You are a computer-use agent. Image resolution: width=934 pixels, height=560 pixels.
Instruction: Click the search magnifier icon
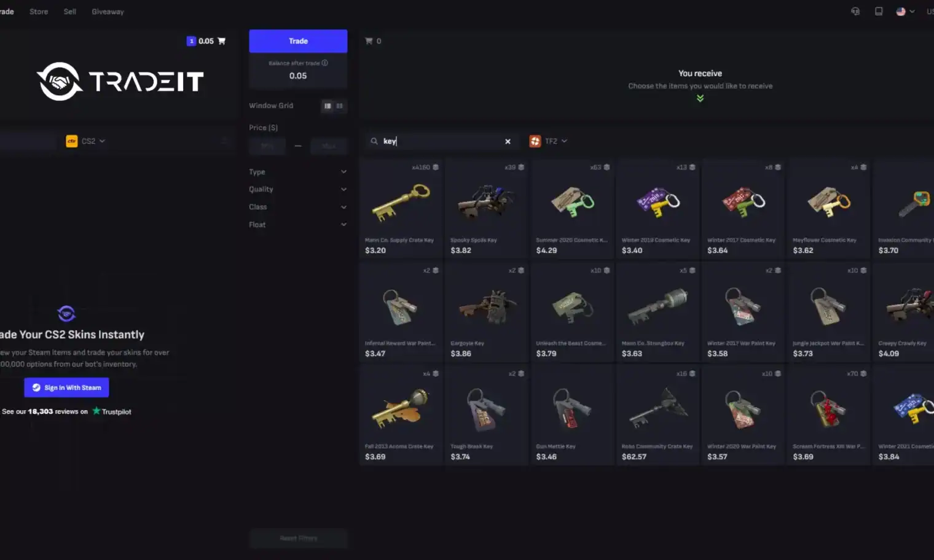374,141
